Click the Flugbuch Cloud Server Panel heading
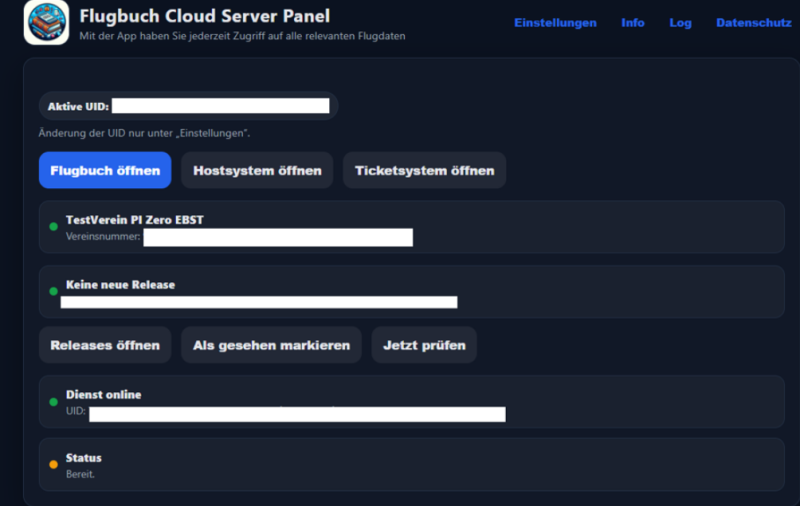The image size is (800, 506). pos(204,16)
